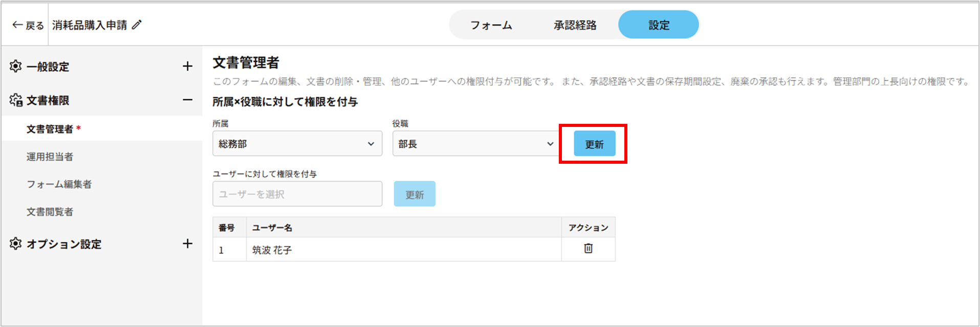Collapse 文書権限 with the minus icon
This screenshot has height=327, width=980.
pyautogui.click(x=187, y=100)
